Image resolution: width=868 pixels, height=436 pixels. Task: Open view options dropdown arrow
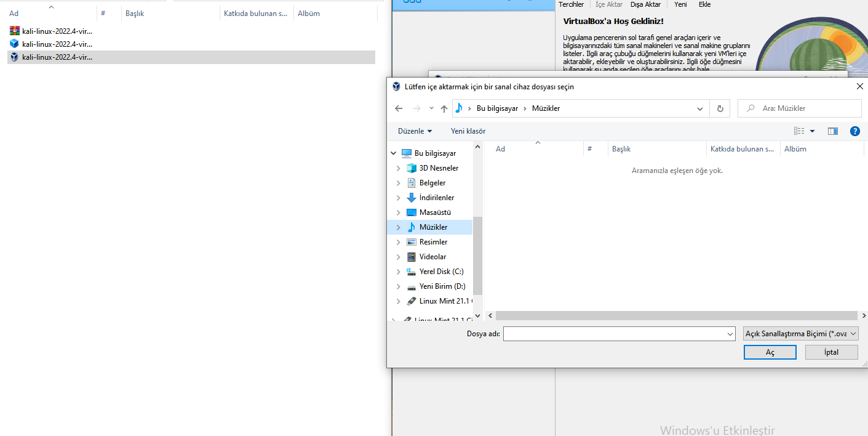point(812,131)
